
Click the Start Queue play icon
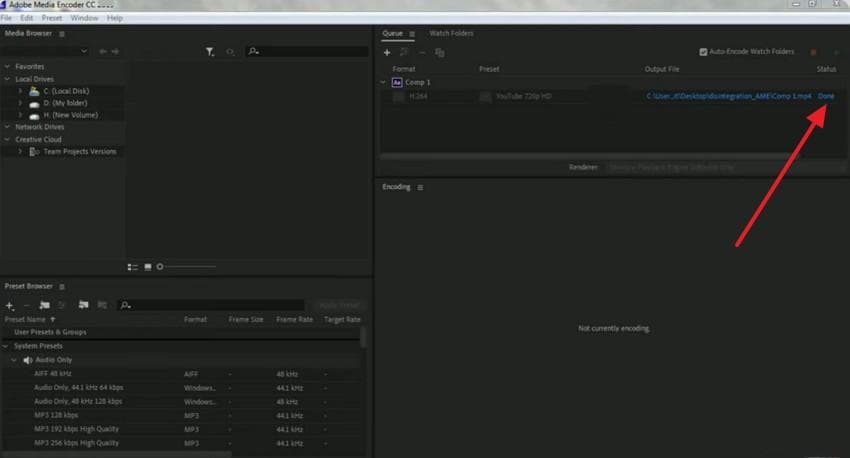coord(836,52)
